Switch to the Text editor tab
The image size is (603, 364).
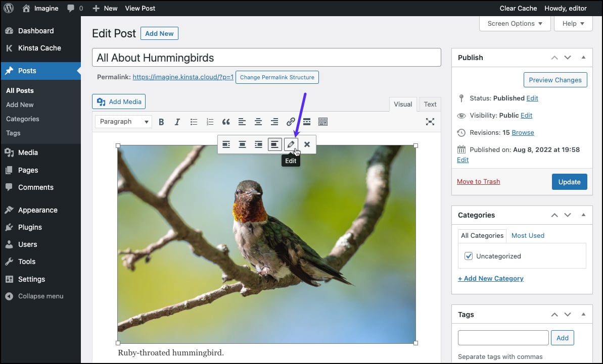coord(430,104)
